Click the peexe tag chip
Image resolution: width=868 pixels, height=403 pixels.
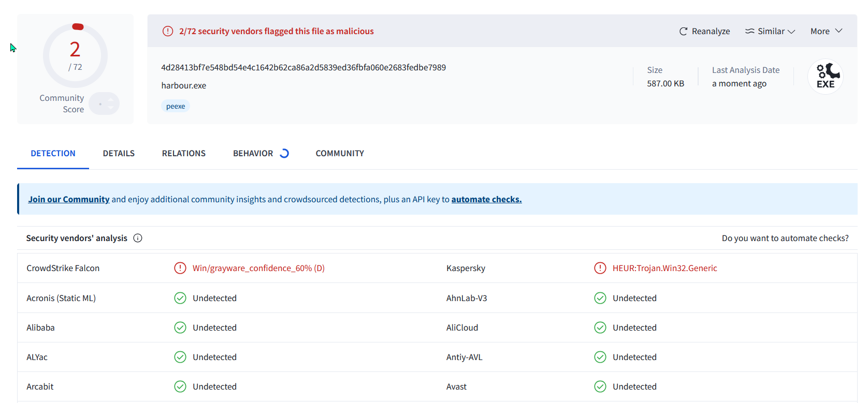[176, 106]
